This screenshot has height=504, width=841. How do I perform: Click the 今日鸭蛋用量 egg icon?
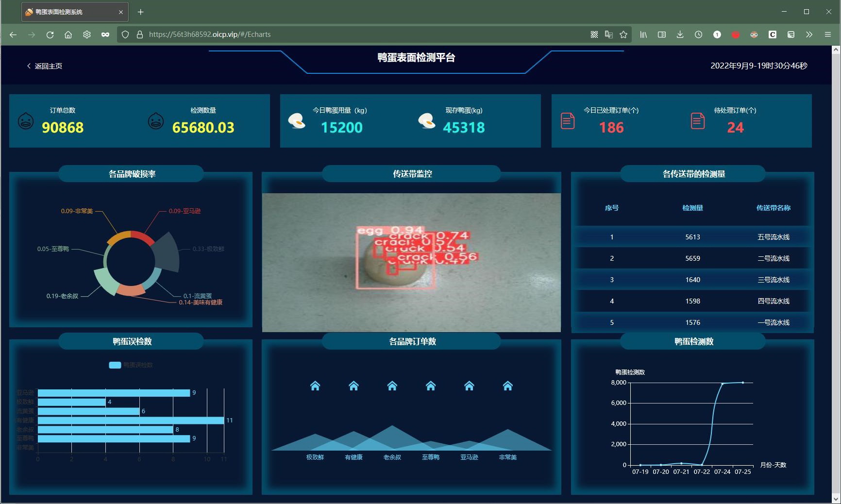point(297,121)
